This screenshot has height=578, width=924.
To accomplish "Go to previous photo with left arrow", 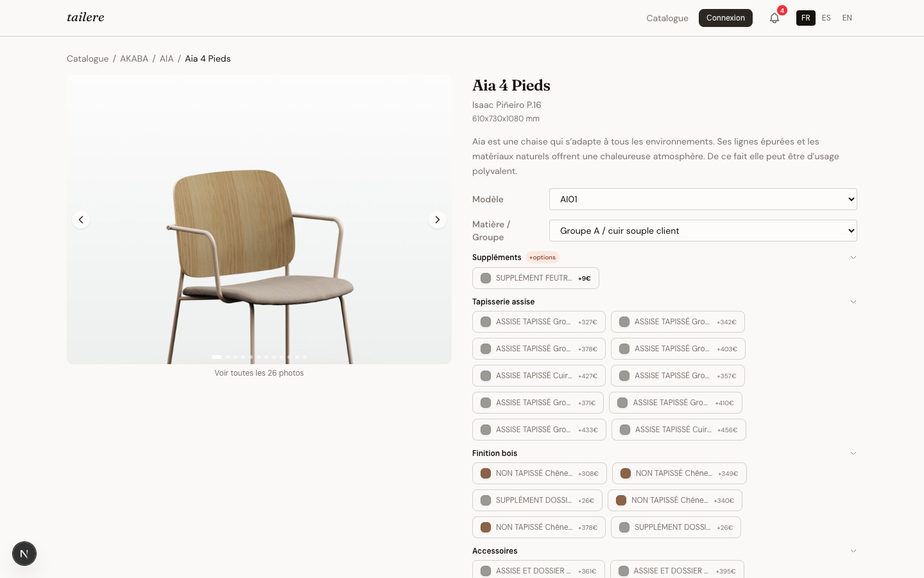I will click(81, 220).
